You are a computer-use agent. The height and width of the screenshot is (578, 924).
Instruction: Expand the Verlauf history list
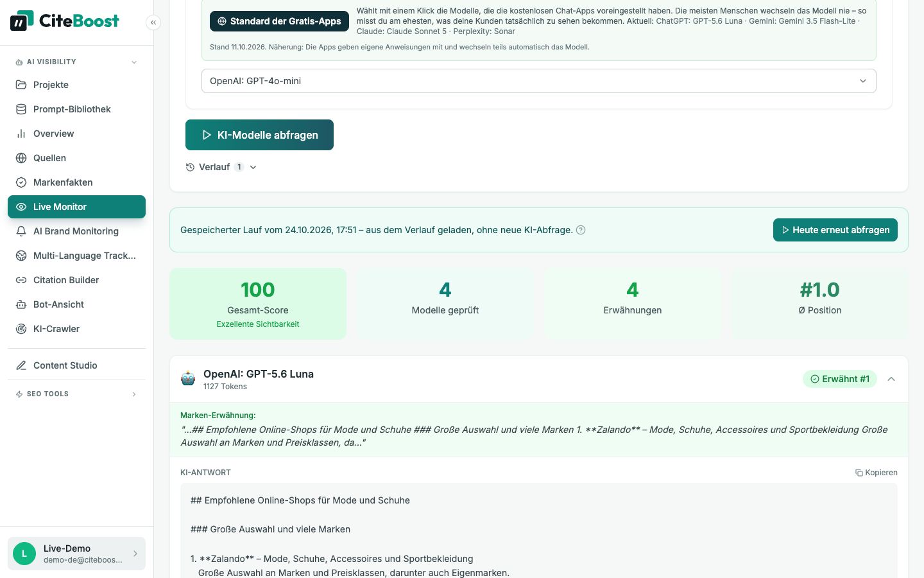221,167
